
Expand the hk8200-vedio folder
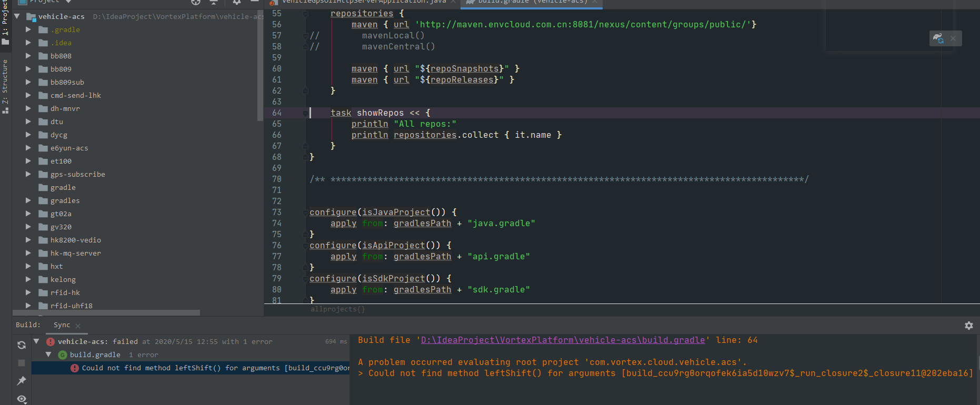[x=28, y=240]
